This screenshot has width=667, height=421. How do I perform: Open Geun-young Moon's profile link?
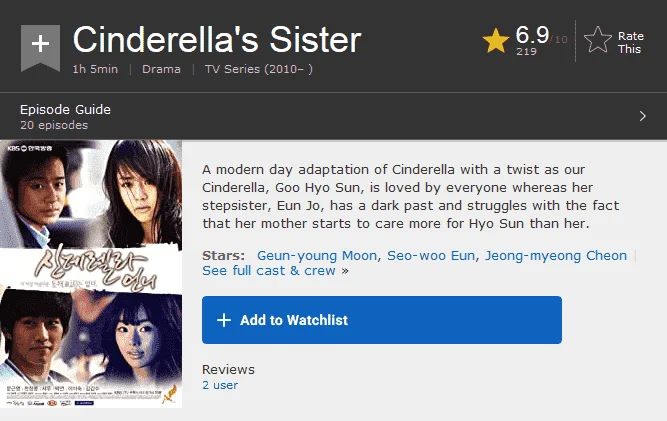(317, 256)
